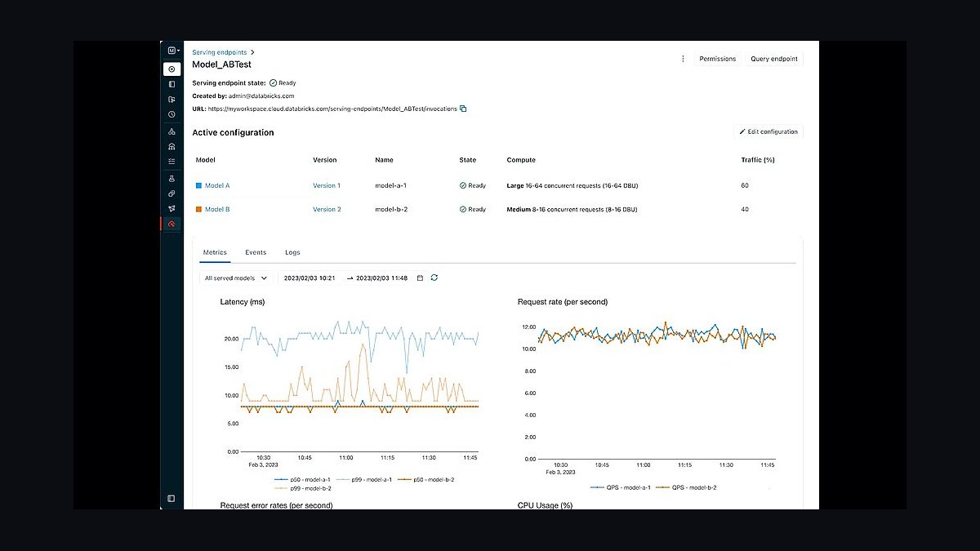Open the three-dot kebab menu beside Permissions
The height and width of the screenshot is (551, 980).
[683, 59]
